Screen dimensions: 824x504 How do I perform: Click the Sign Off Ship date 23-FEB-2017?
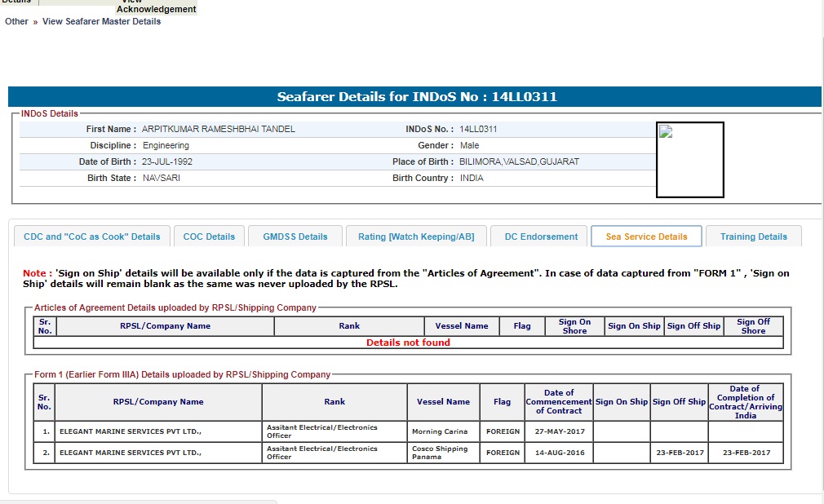(679, 453)
